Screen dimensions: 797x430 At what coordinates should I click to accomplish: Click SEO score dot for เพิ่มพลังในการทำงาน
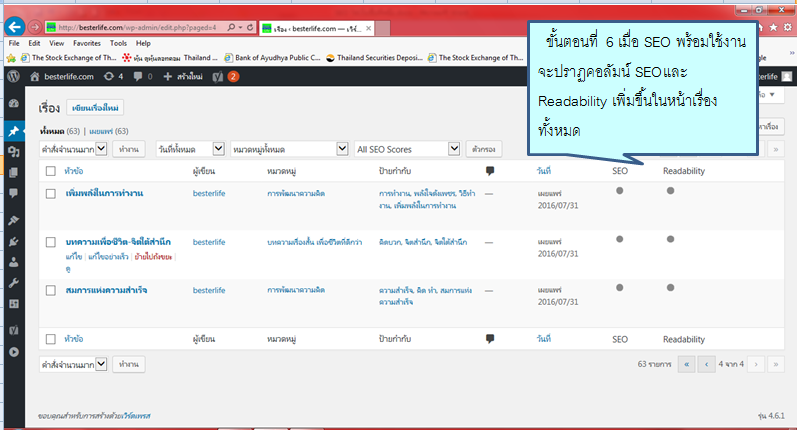[620, 191]
